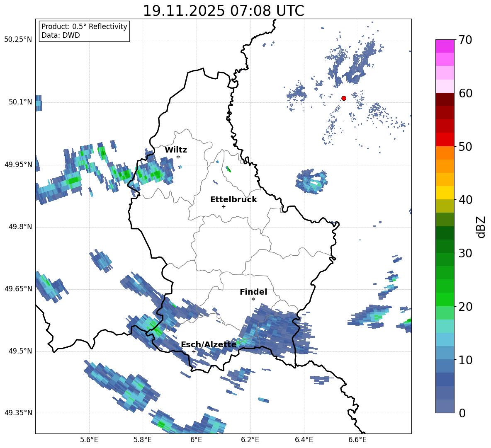The width and height of the screenshot is (491, 448).
Task: Click the 6.2°E longitude label
Action: (x=250, y=440)
